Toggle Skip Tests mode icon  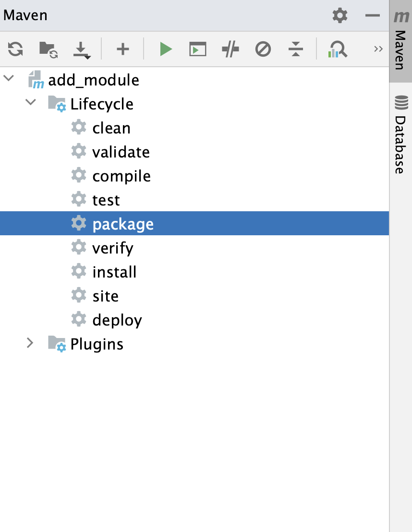(263, 49)
